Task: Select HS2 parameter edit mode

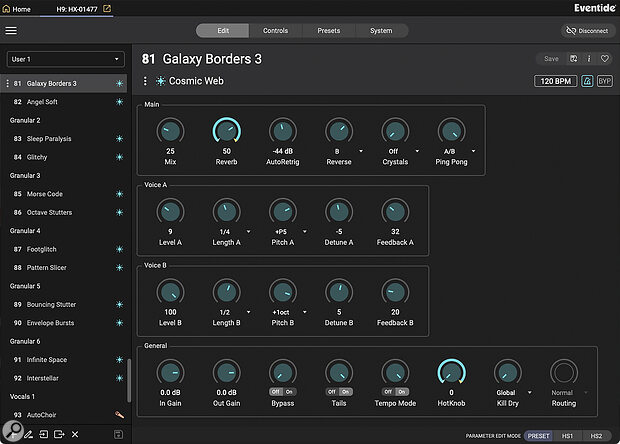Action: pos(596,436)
